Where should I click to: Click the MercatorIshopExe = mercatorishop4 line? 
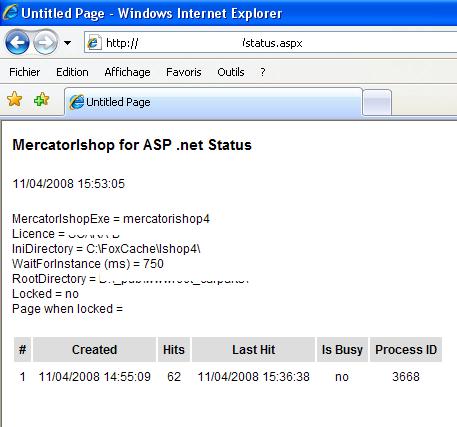click(111, 219)
